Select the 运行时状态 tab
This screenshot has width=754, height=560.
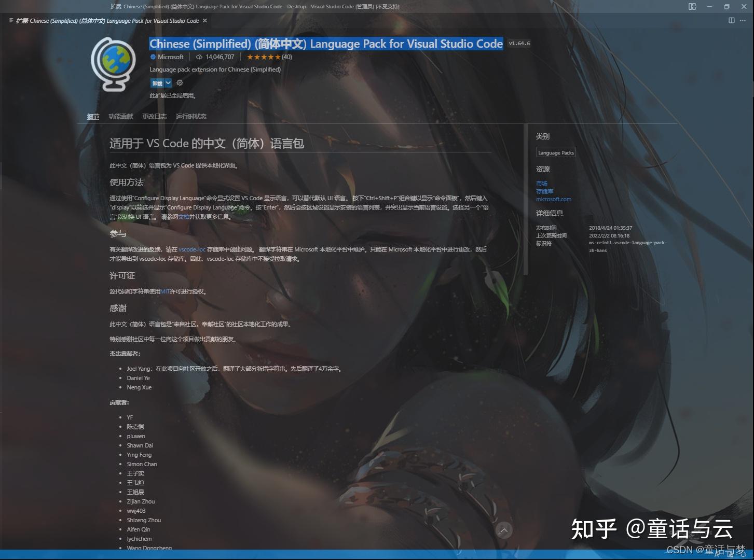tap(191, 117)
